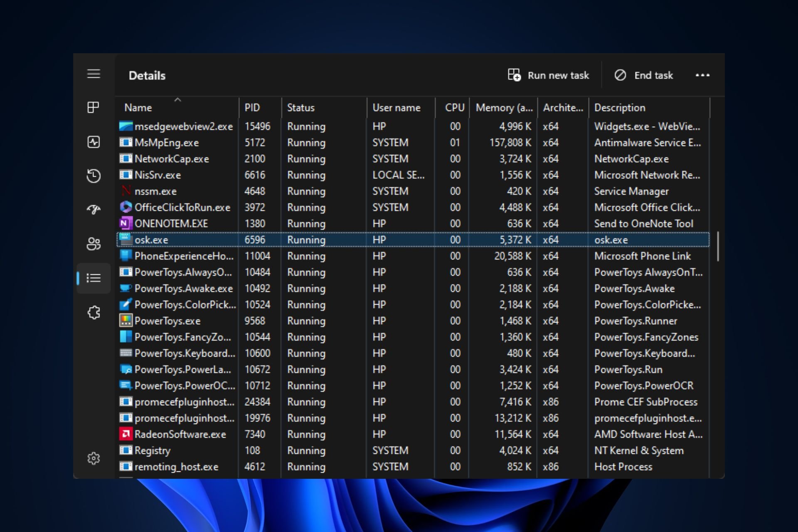This screenshot has width=798, height=532.
Task: Click the Antimalware Service description cell
Action: point(648,143)
